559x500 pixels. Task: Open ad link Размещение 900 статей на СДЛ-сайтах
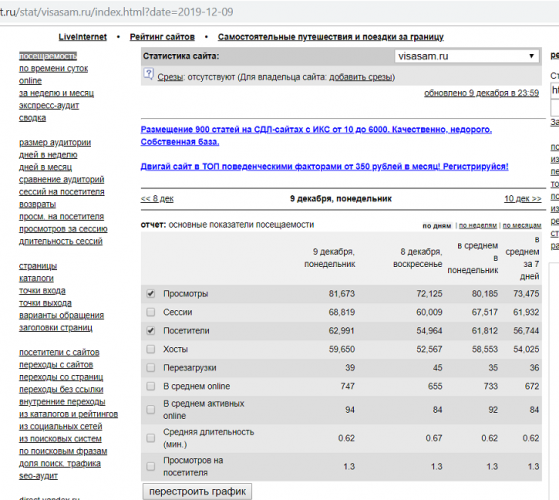(316, 136)
